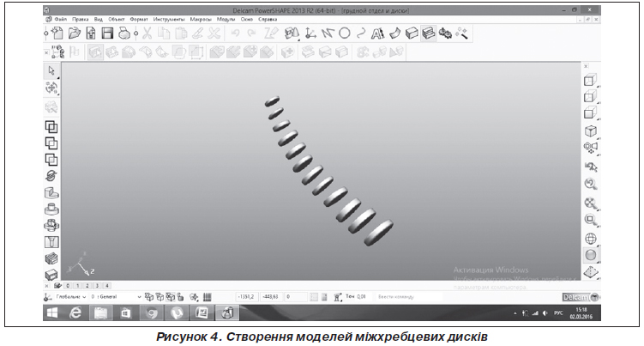Click the Cut scissors icon
Viewport: 644px width, 346px height.
147,33
